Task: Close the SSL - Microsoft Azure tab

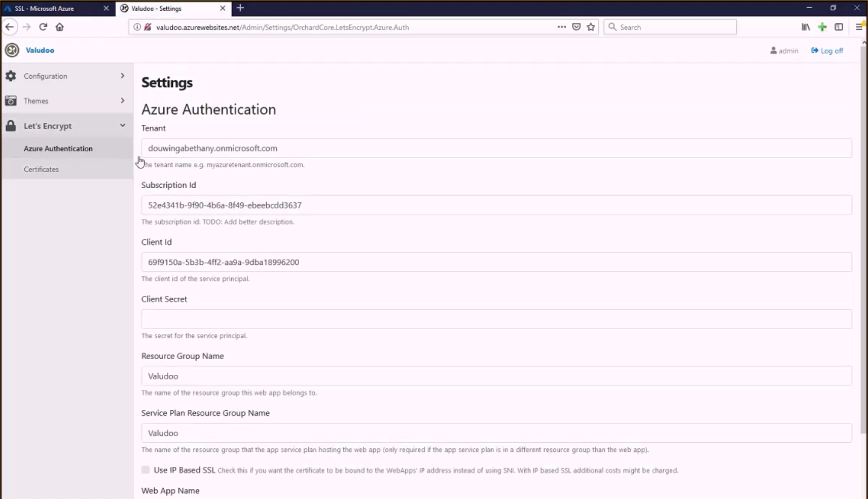Action: coord(106,8)
